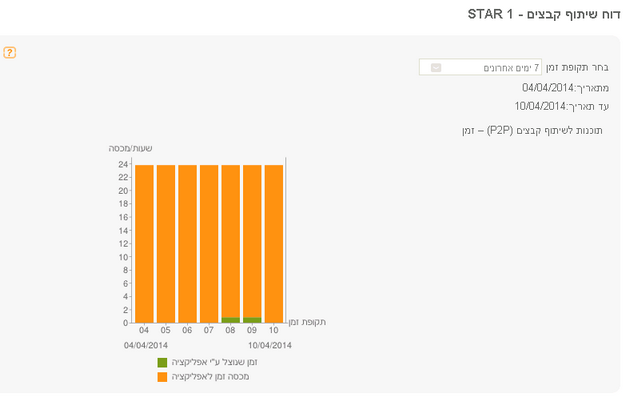Click the orange bar for day 10

pos(274,244)
